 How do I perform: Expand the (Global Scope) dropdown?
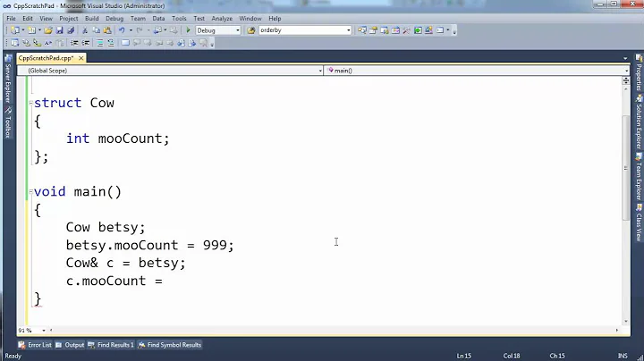click(x=320, y=71)
